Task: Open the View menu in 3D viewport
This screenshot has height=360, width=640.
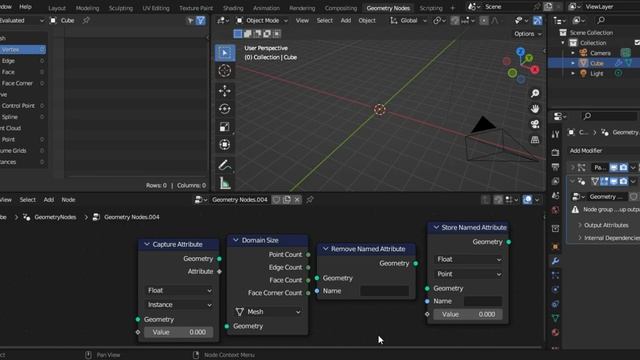Action: [302, 20]
